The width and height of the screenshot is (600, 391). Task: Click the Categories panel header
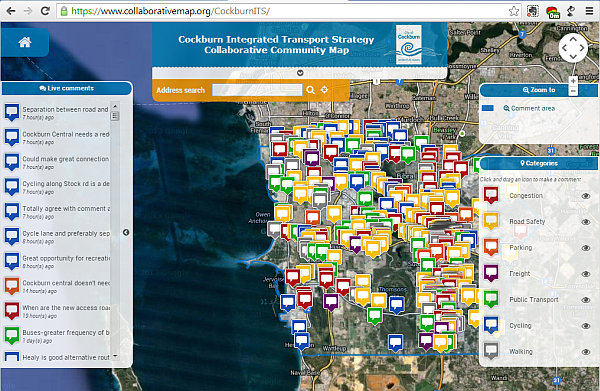tap(538, 163)
